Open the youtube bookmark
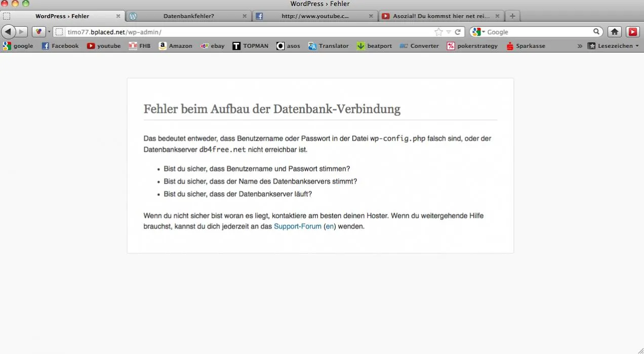 tap(104, 46)
